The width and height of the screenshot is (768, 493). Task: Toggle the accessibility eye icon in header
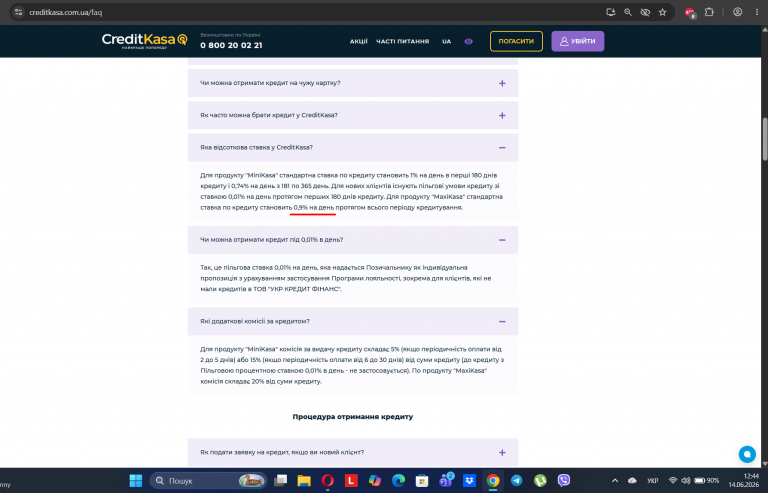[x=468, y=42]
